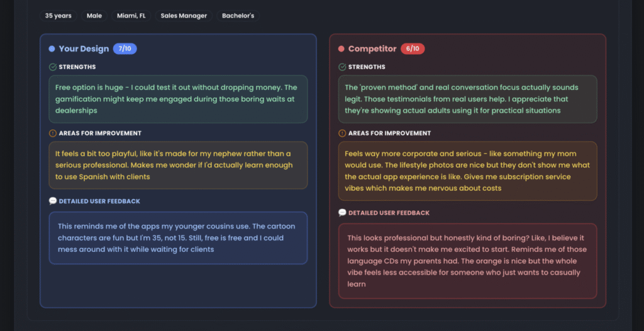Click the Competitor heading
The width and height of the screenshot is (644, 331).
point(372,49)
